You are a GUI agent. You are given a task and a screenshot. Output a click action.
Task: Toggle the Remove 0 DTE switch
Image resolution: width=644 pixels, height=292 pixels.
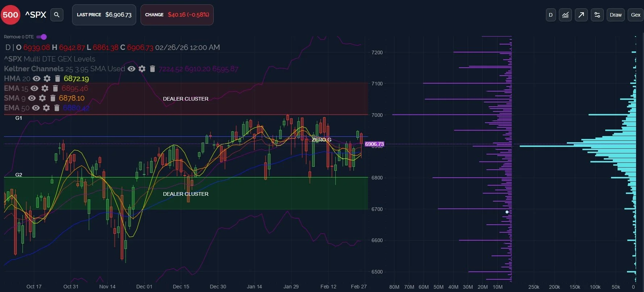[x=42, y=37]
